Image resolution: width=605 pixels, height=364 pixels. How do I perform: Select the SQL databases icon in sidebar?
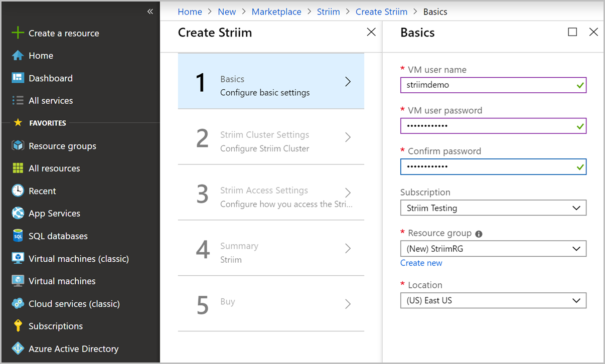(17, 236)
